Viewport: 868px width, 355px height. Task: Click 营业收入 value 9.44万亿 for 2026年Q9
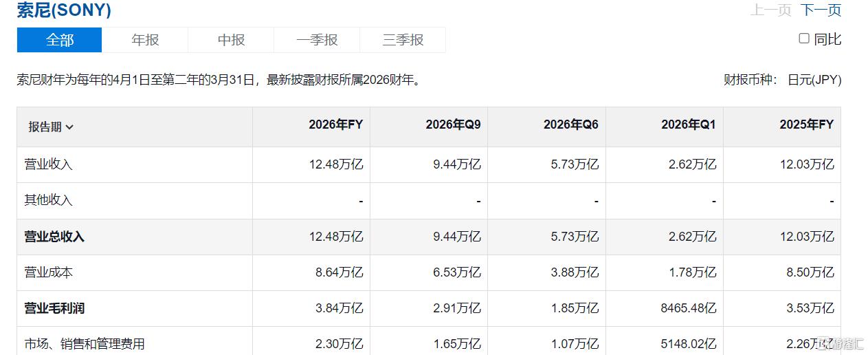tap(457, 164)
